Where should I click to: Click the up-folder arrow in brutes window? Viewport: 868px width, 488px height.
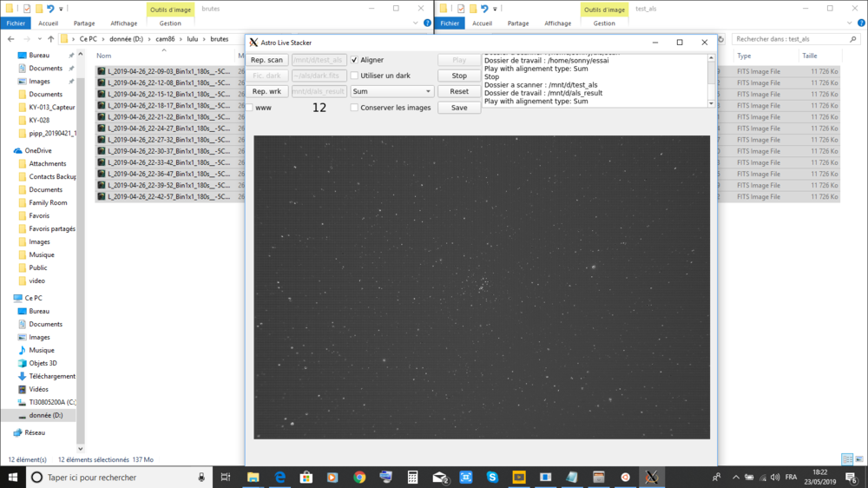pyautogui.click(x=51, y=39)
